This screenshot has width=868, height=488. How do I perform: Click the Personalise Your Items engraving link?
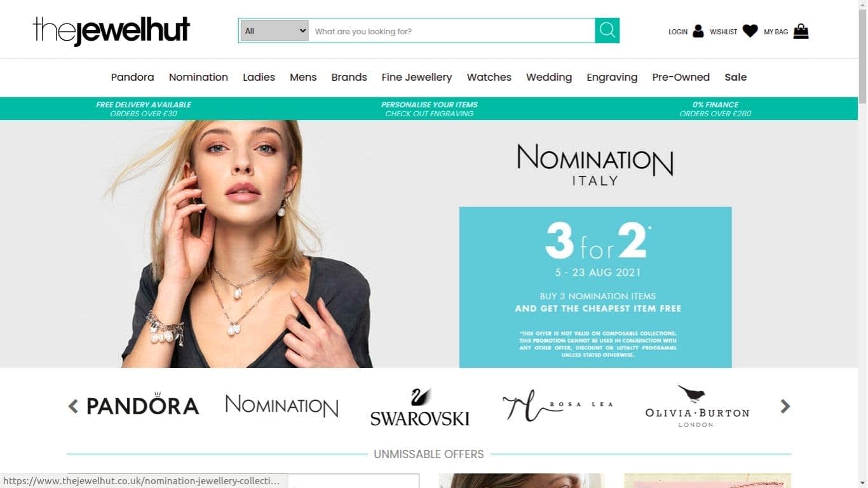click(x=430, y=109)
